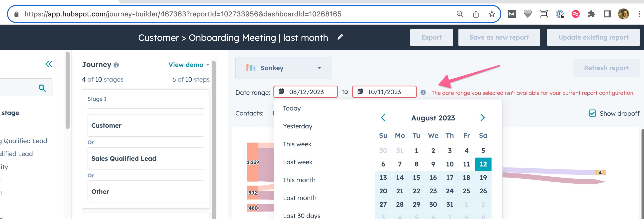This screenshot has height=219, width=644.
Task: Click the start date field 08/12/2023
Action: 306,92
